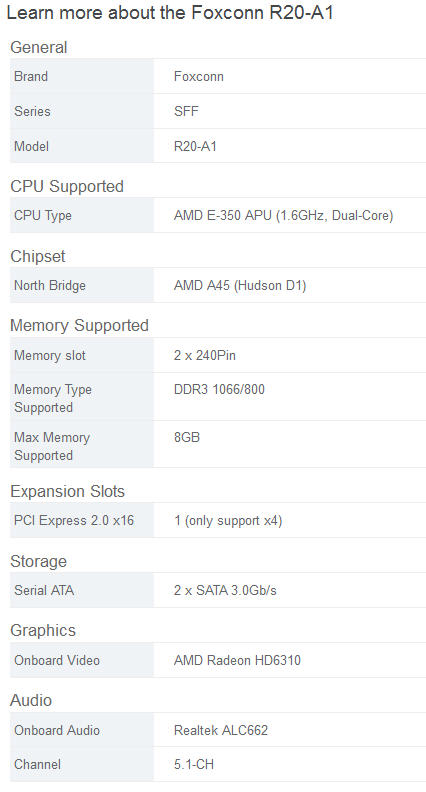Click the AMD E-350 APU CPU type value
Image resolution: width=426 pixels, height=792 pixels.
click(283, 216)
